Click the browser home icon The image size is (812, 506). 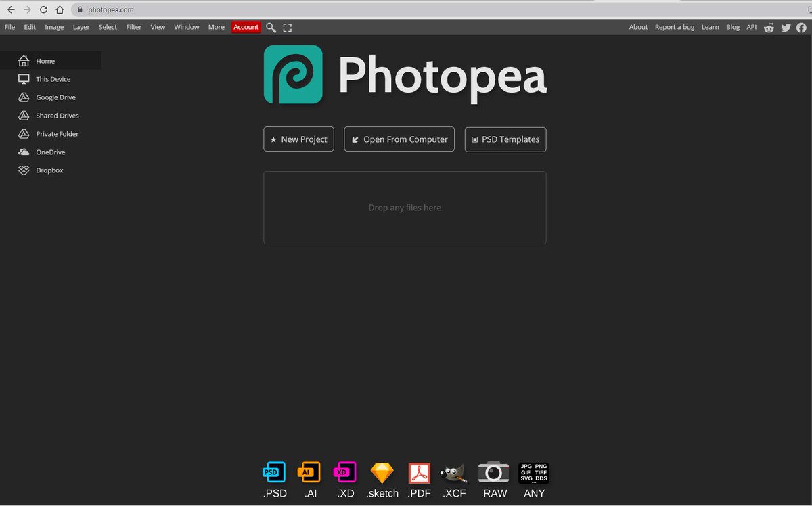(60, 9)
